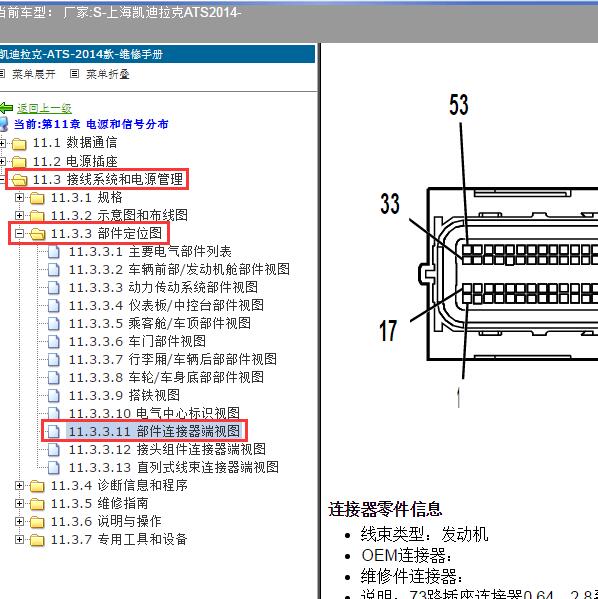Click document icon of 11.3.3.3 动力传动系统部件视图
This screenshot has width=598, height=599.
[54, 288]
